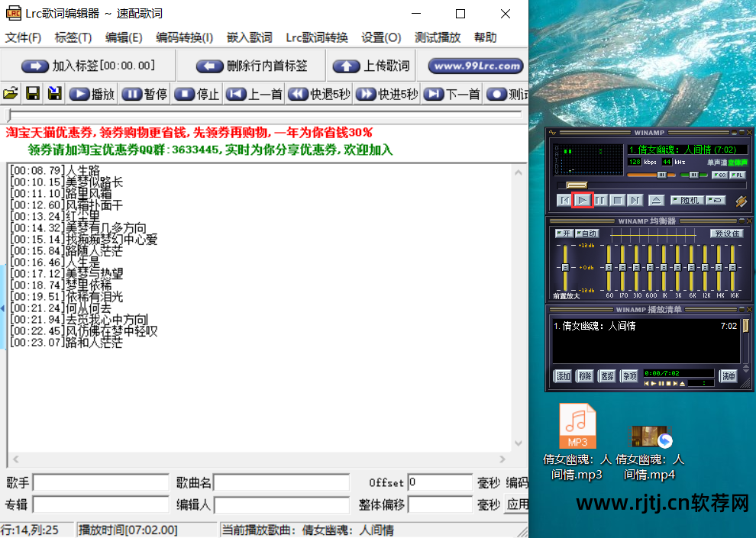Adjust the preamp slider in Winamp equalizer
The image size is (756, 538).
pos(565,267)
